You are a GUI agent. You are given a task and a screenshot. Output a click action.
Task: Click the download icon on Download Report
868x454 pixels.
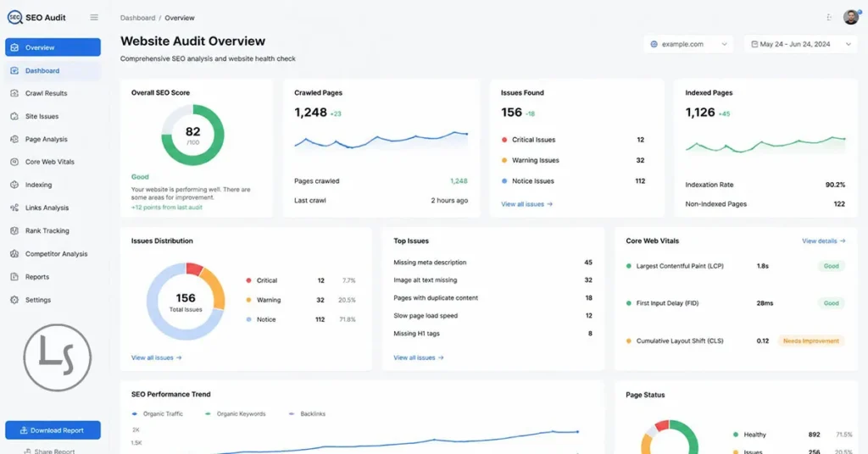click(x=24, y=430)
